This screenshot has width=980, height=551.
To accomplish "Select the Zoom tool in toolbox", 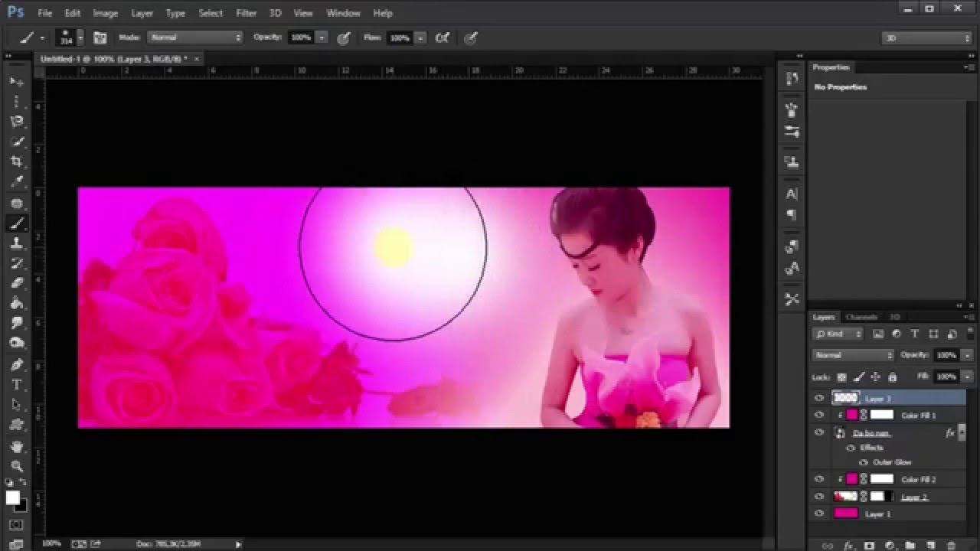I will 16,466.
